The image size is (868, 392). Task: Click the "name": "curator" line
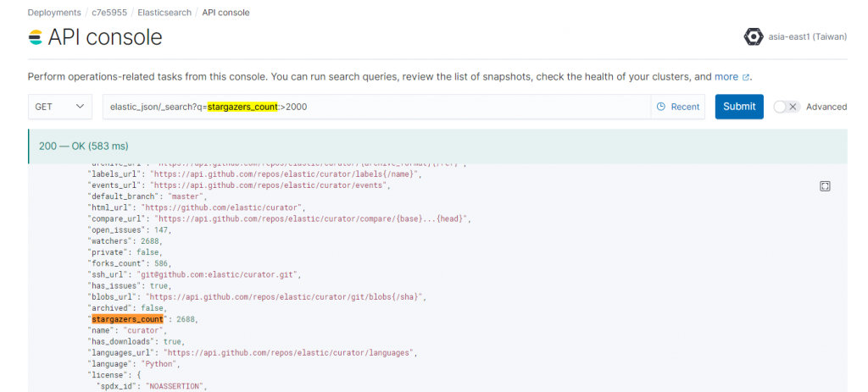click(129, 331)
